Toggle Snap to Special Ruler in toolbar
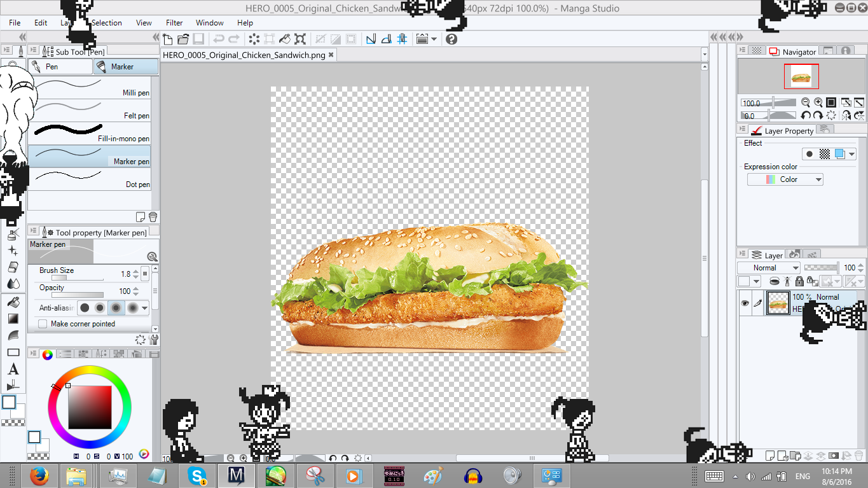This screenshot has height=488, width=868. click(386, 39)
